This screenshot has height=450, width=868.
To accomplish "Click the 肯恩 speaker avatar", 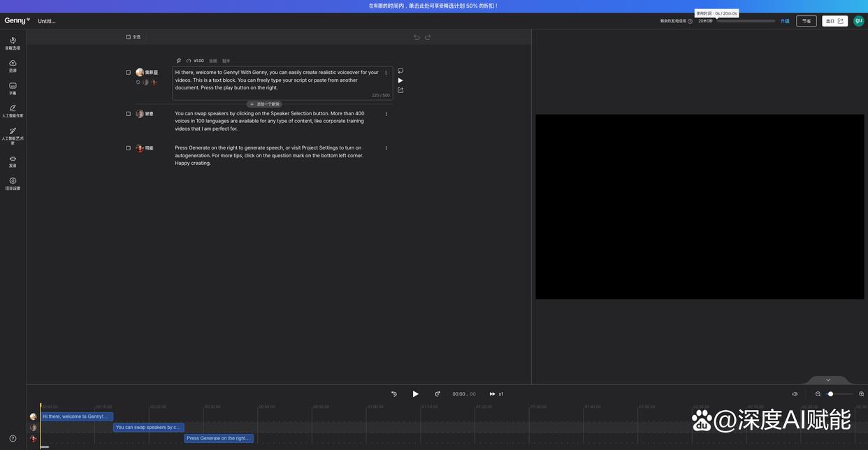I will [140, 114].
